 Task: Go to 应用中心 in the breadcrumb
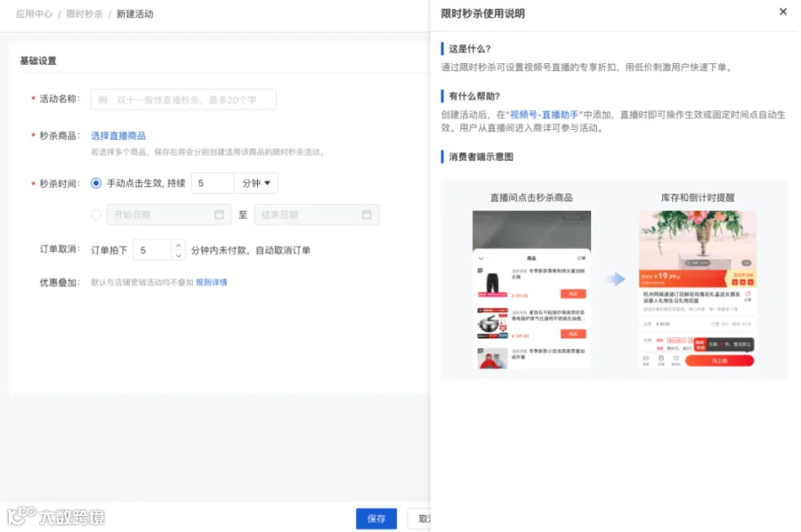click(34, 13)
